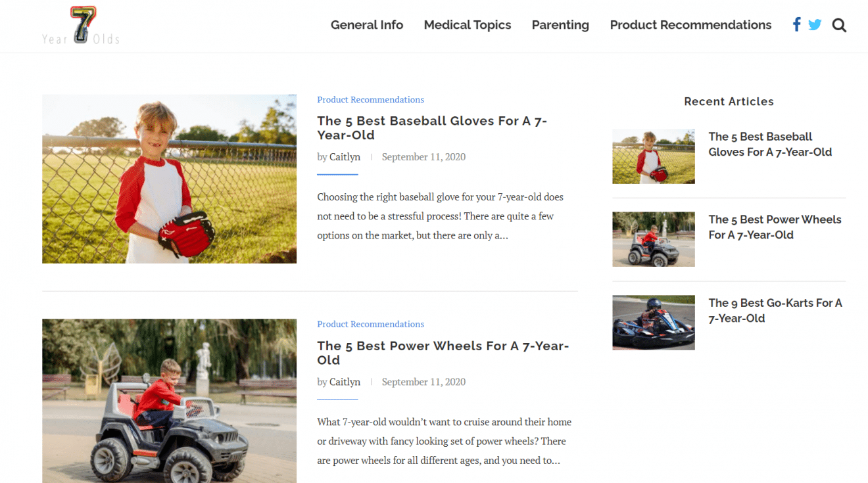This screenshot has height=483, width=868.
Task: Open the Product Recommendations menu
Action: [x=690, y=25]
